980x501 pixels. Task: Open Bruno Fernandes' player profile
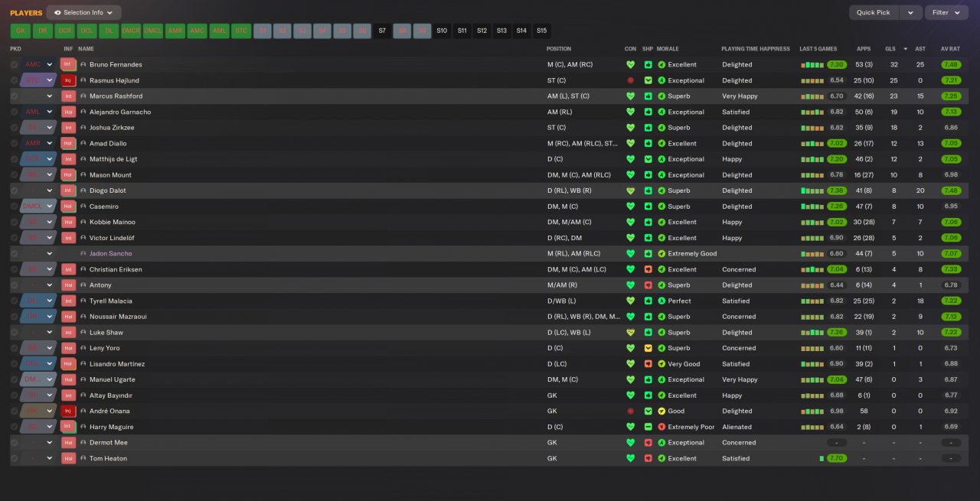116,65
